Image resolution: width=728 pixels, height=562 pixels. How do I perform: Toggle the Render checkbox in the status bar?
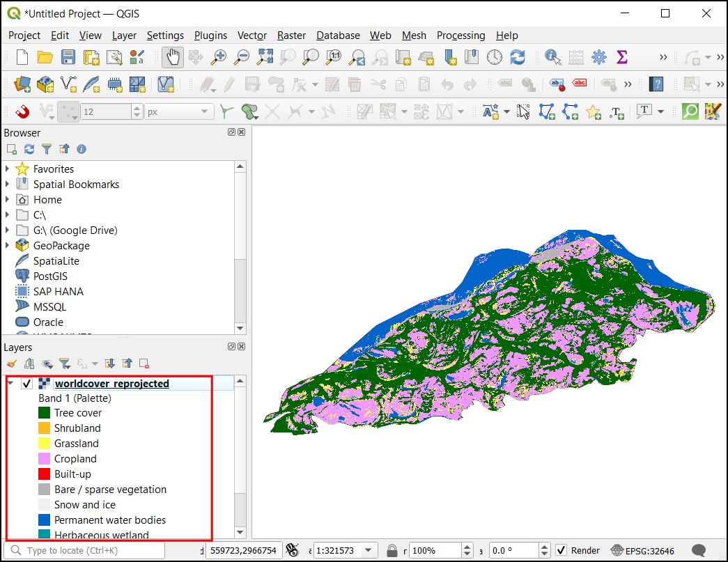(562, 550)
